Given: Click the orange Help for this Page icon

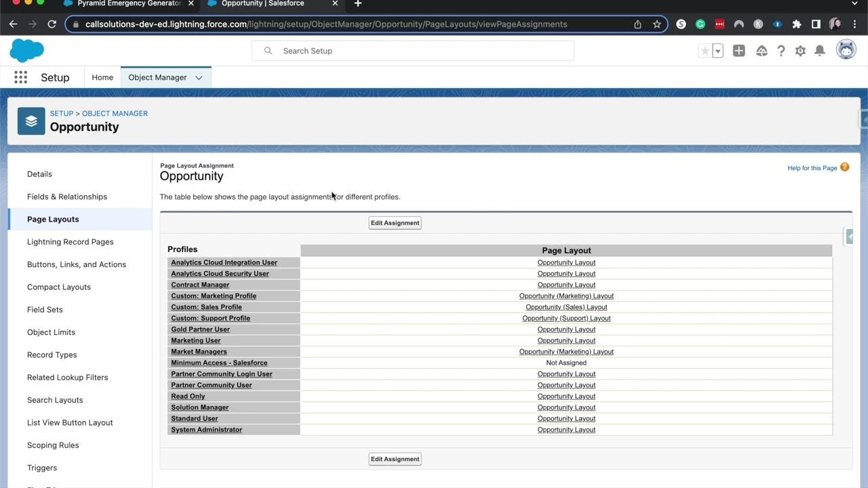Looking at the screenshot, I should coord(845,167).
